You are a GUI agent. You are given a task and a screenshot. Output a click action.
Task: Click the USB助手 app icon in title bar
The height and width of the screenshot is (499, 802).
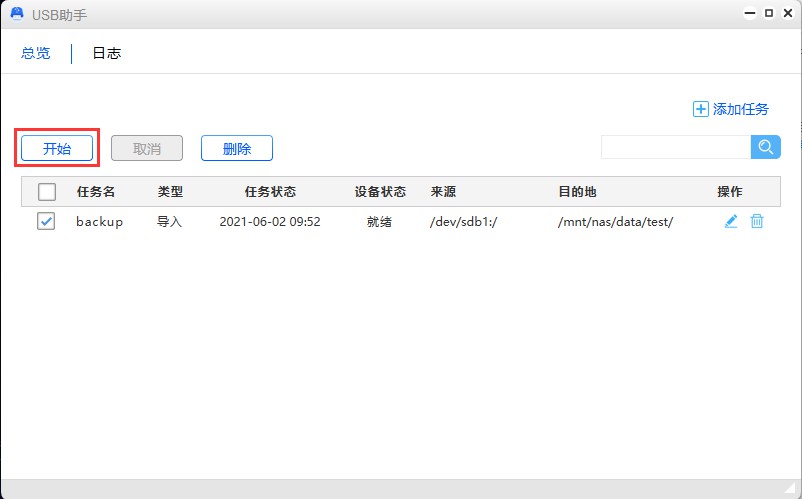pyautogui.click(x=17, y=14)
